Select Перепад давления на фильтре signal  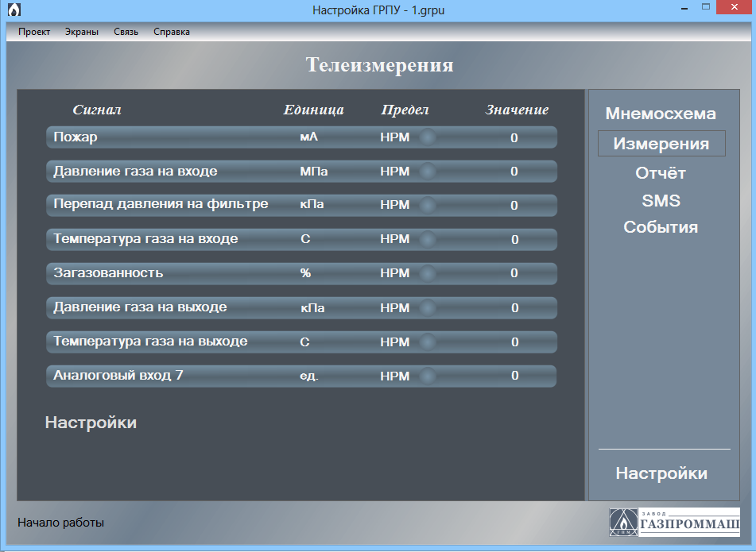(x=302, y=205)
